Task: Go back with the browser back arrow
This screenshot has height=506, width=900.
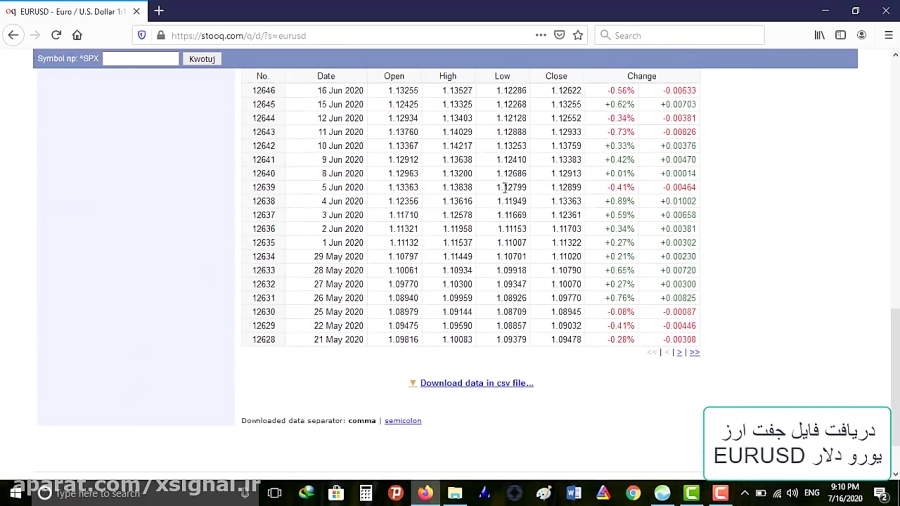Action: pos(13,35)
